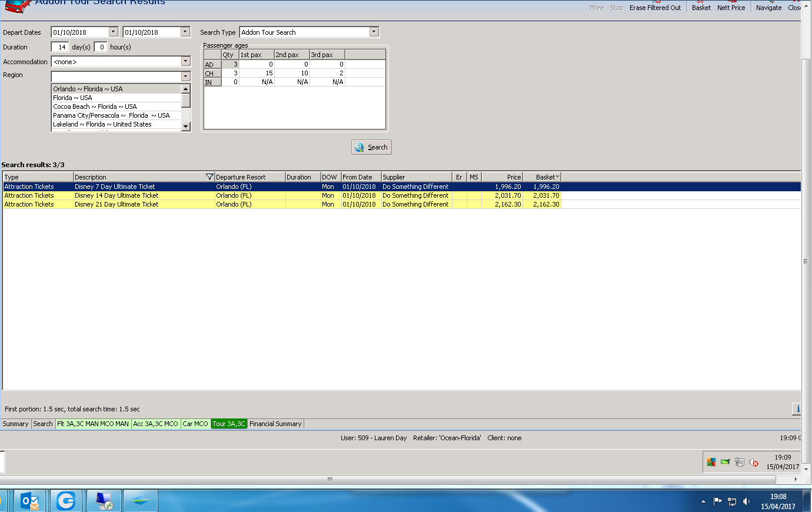Open Remote Desktop Connection taskbar icon

coord(104,501)
